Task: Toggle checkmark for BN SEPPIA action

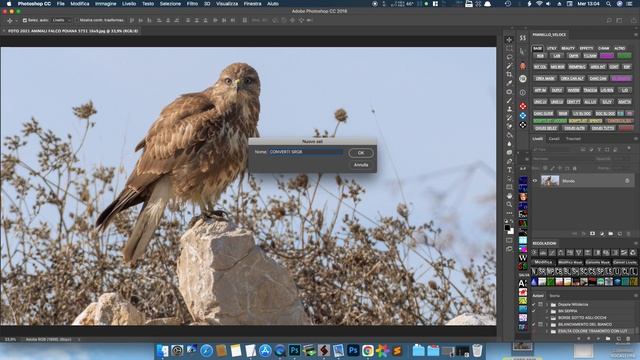Action: pos(533,311)
